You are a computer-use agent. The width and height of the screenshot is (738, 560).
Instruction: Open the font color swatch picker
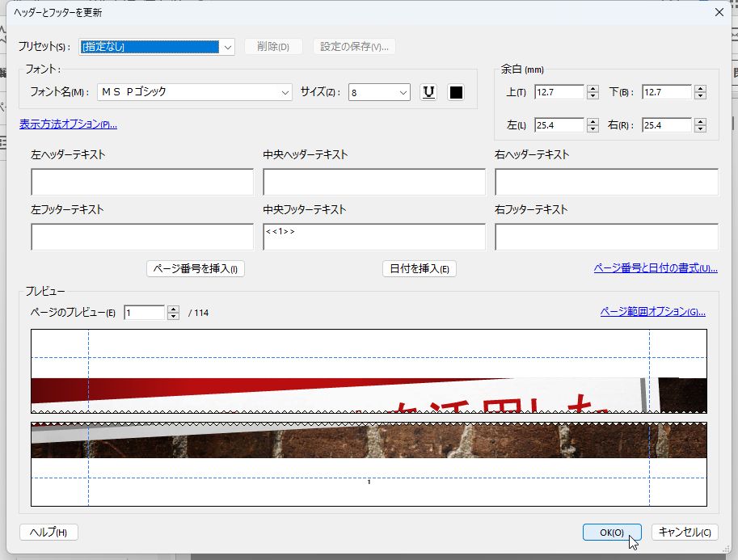(456, 92)
